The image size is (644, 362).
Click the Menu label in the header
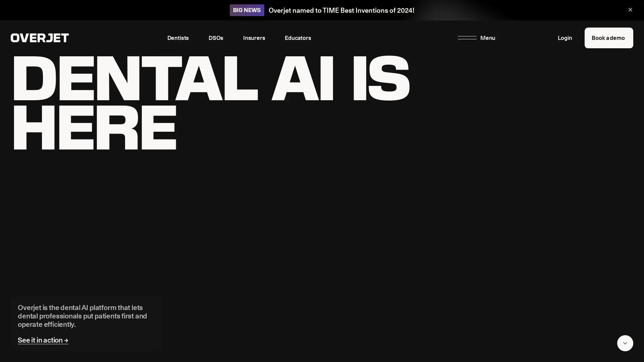[487, 38]
